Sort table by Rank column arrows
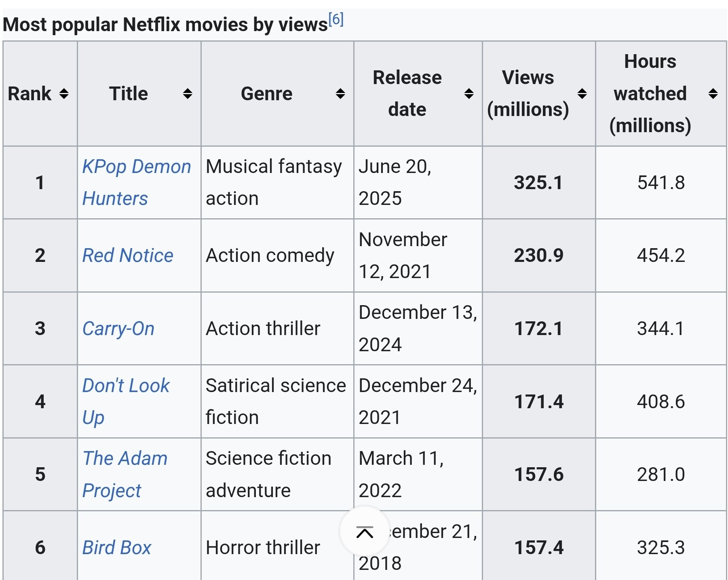Viewport: 728px width, 580px height. coord(64,94)
